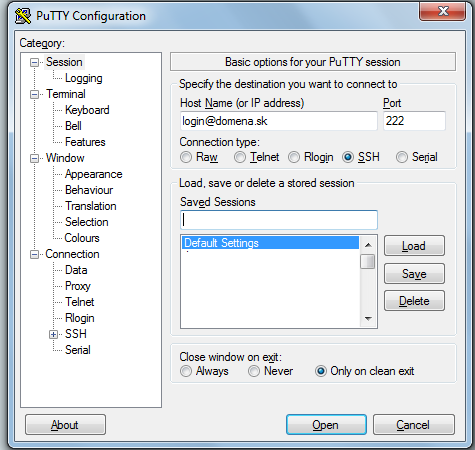The image size is (475, 450).
Task: Choose Never for close window on exit
Action: pos(254,371)
